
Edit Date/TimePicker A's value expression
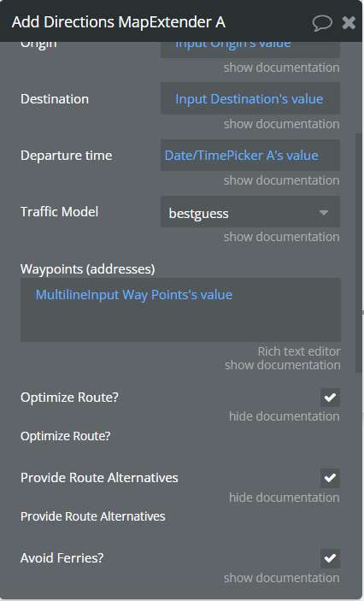click(x=250, y=156)
